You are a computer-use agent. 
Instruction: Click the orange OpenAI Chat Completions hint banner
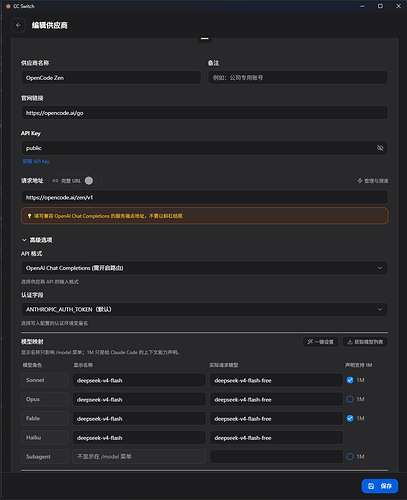pyautogui.click(x=205, y=216)
